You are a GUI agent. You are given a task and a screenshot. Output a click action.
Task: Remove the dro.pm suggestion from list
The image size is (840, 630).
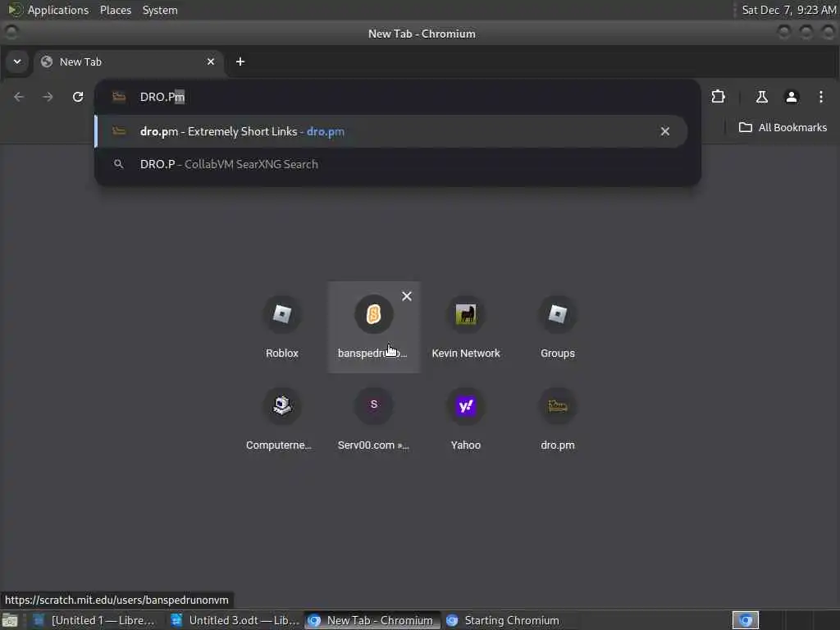coord(664,131)
